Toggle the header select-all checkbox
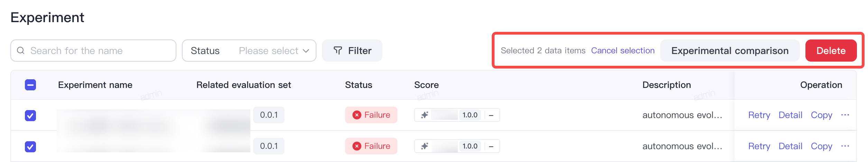The width and height of the screenshot is (868, 162). tap(30, 85)
